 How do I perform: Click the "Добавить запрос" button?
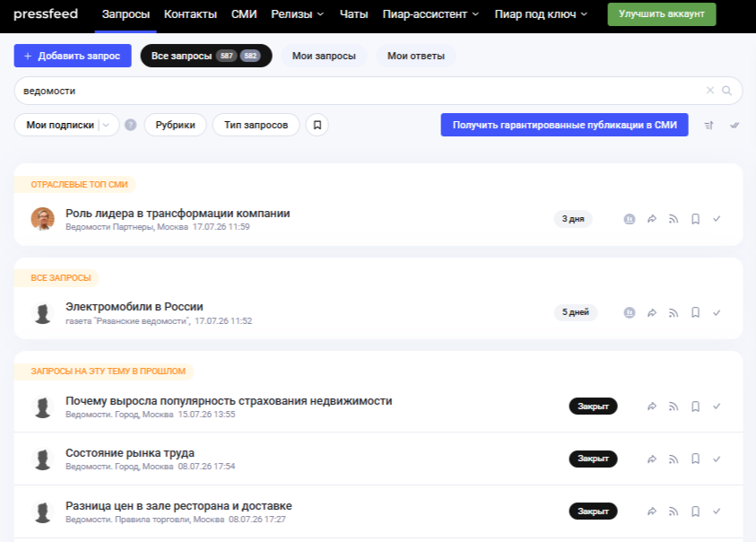[73, 56]
